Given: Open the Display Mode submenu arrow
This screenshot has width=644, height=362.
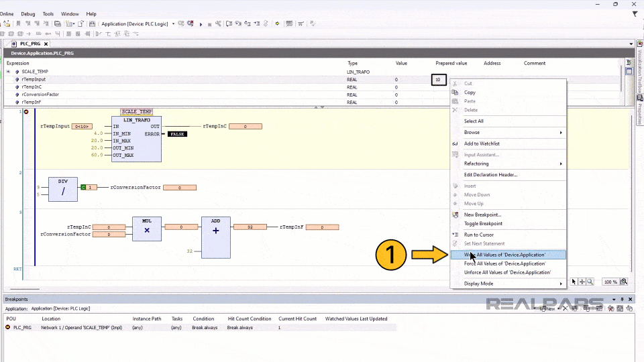Looking at the screenshot, I should click(561, 284).
